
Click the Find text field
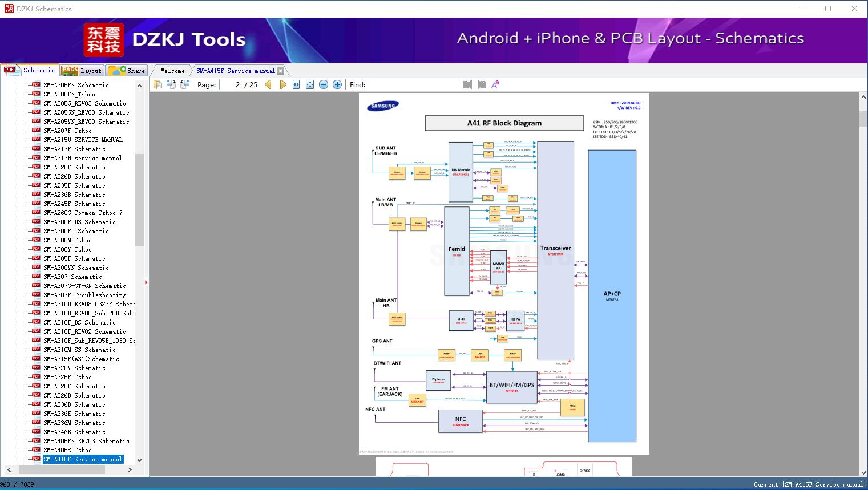(414, 84)
